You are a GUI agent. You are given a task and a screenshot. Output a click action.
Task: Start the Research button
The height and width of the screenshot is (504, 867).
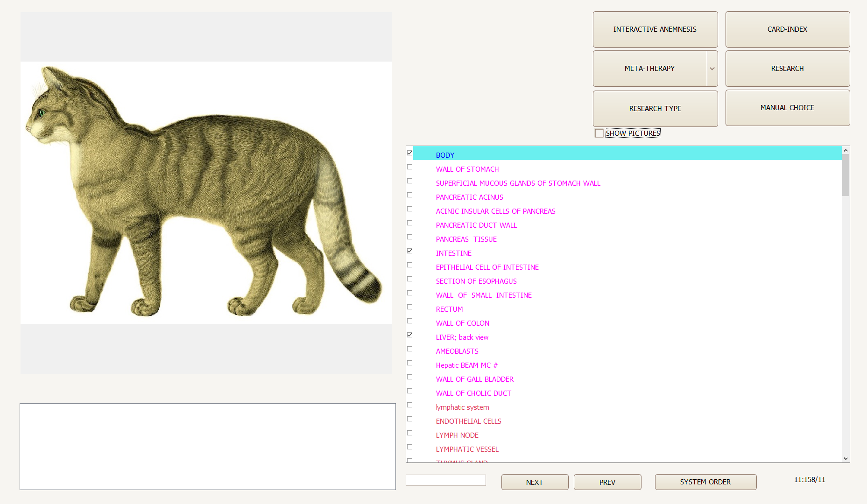point(787,69)
